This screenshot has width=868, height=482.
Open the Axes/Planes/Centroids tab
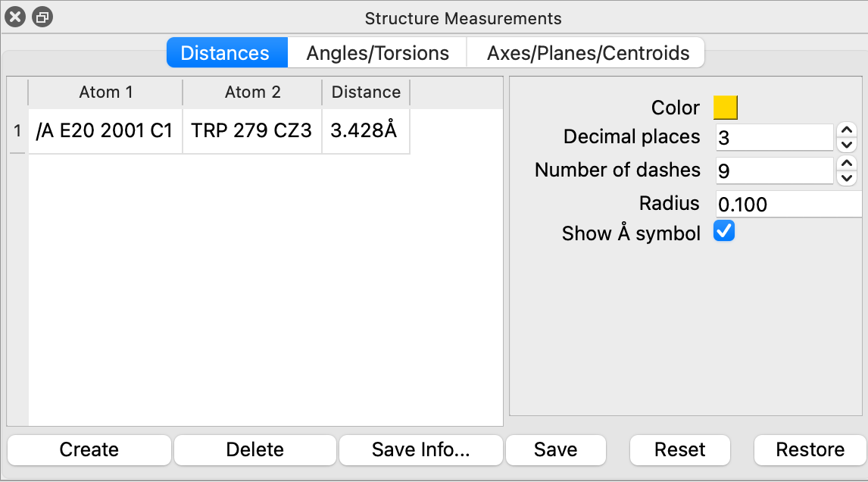point(588,53)
